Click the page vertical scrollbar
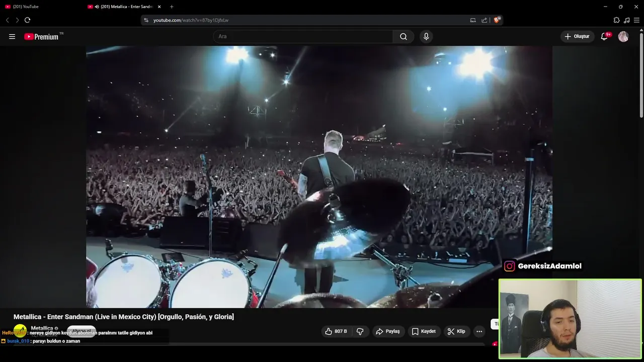The image size is (644, 362). click(x=641, y=75)
